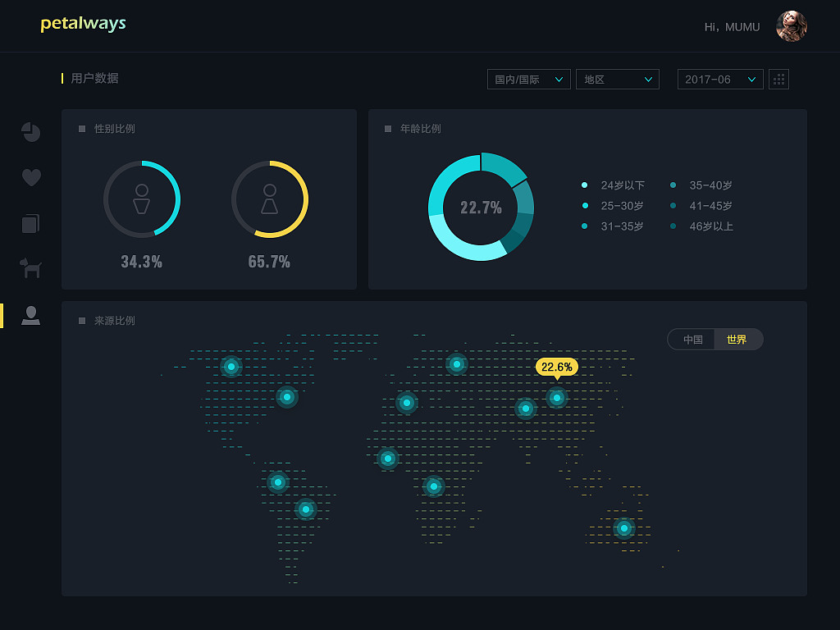Switch map to 中国 view

(692, 339)
